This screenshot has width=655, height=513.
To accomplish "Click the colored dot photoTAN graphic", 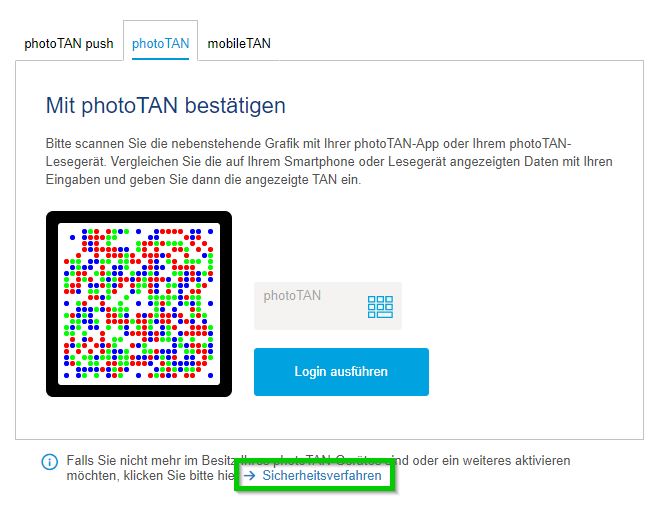I will click(x=139, y=304).
